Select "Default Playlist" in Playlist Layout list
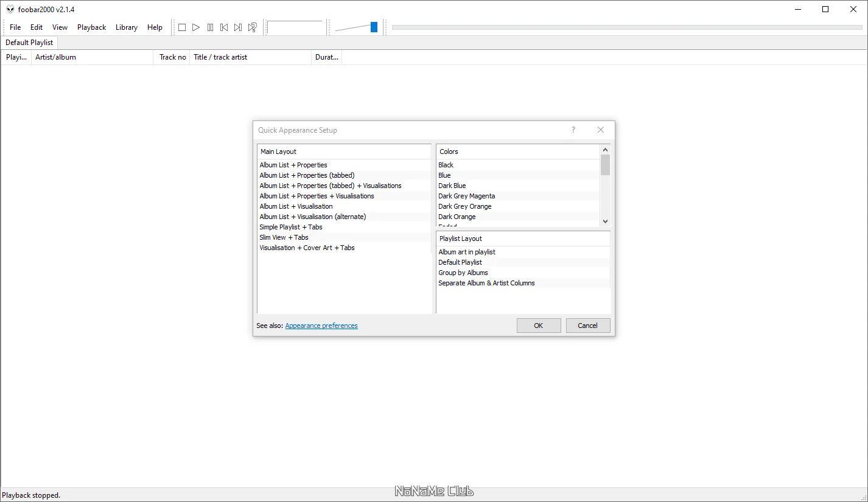Image resolution: width=868 pixels, height=502 pixels. coord(523,262)
